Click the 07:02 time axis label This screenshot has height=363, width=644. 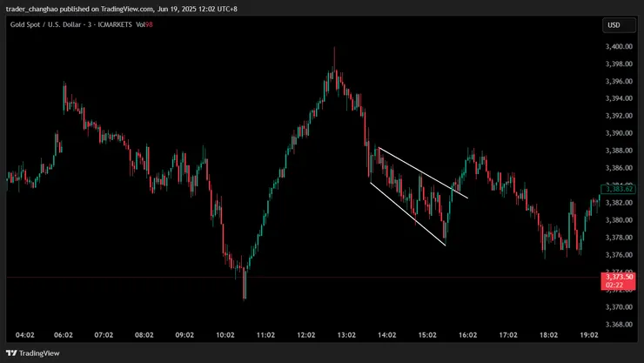tap(104, 335)
